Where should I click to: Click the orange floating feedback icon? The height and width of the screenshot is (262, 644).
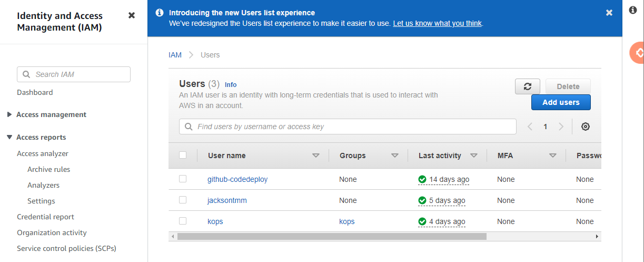click(638, 53)
